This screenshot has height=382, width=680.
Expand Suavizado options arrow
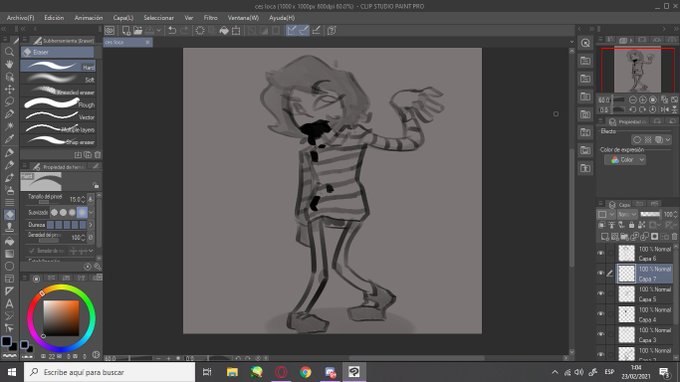[x=91, y=212]
